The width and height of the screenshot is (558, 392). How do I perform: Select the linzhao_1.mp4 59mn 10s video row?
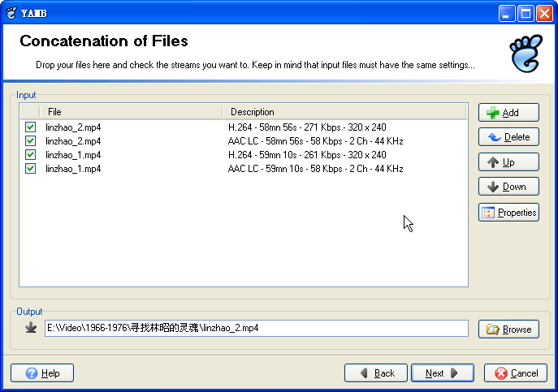click(244, 155)
